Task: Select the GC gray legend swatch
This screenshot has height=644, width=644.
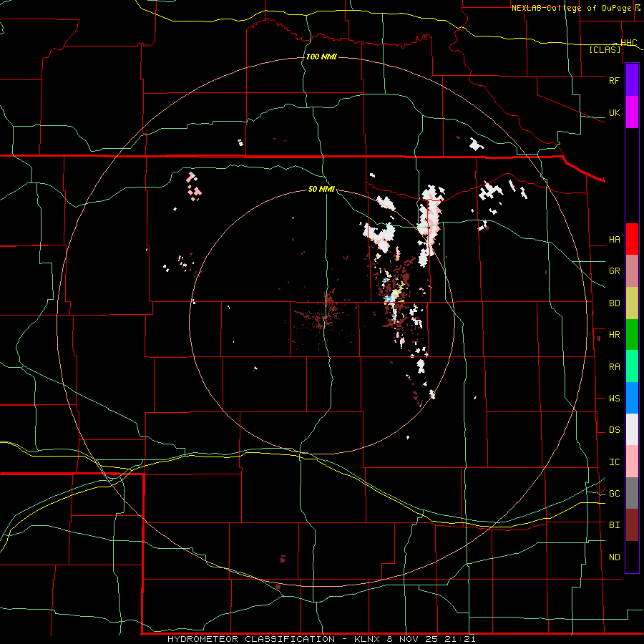Action: (x=632, y=493)
